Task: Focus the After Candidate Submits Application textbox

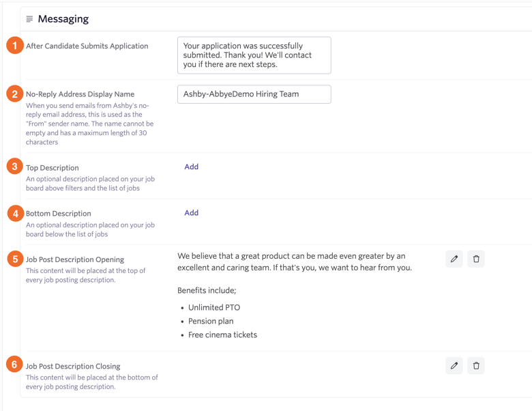Action: point(254,55)
